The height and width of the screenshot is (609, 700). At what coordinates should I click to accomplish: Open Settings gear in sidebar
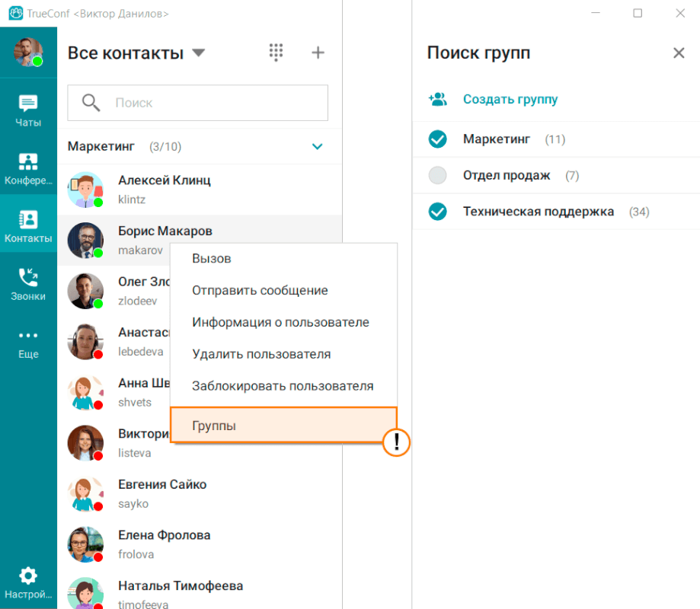click(28, 582)
